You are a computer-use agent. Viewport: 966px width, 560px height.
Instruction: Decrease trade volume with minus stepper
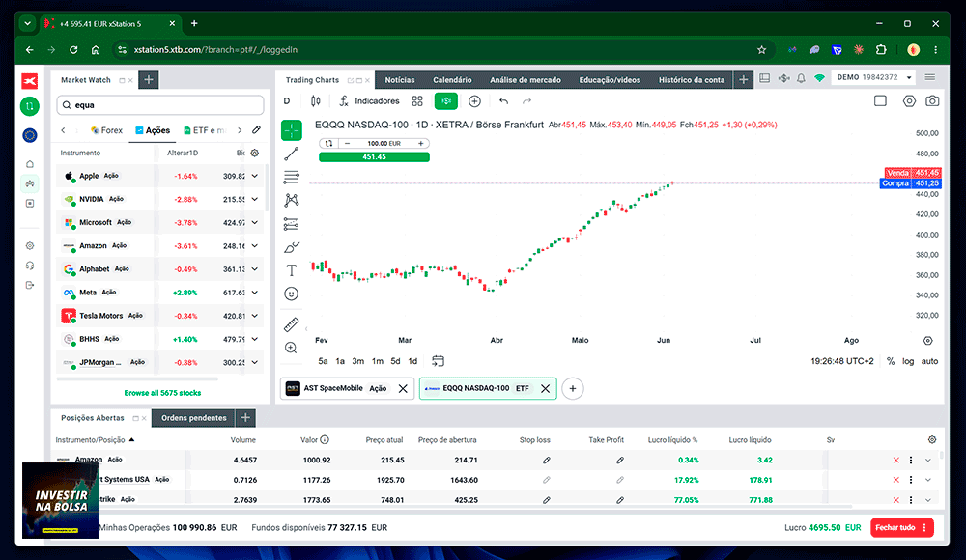(x=348, y=144)
